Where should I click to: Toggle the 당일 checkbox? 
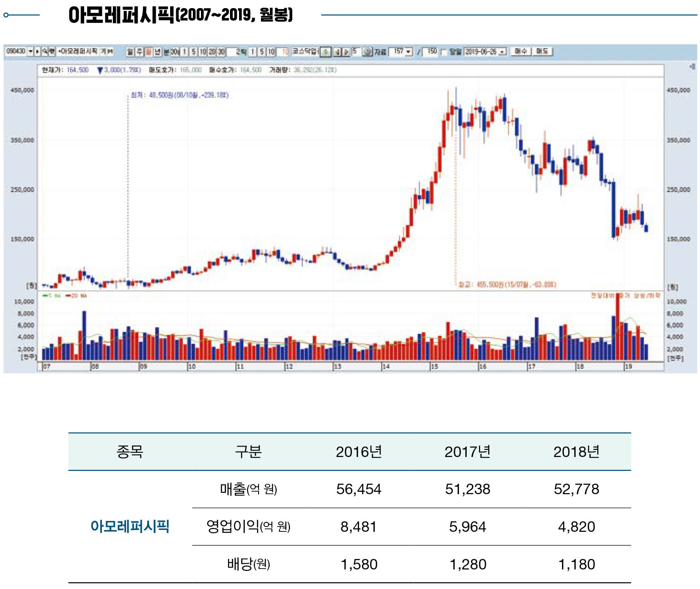[444, 52]
